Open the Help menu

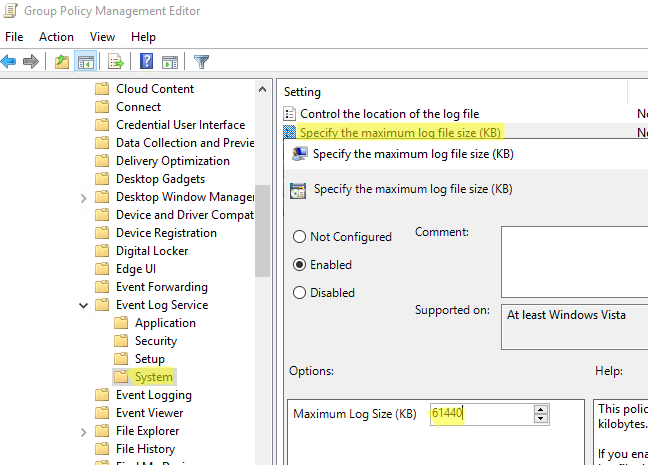(143, 37)
